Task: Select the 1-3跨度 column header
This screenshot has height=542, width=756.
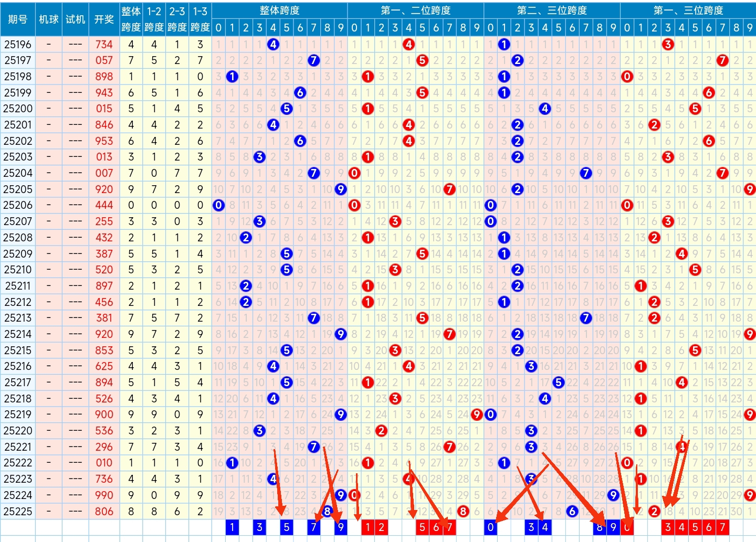Action: (201, 19)
